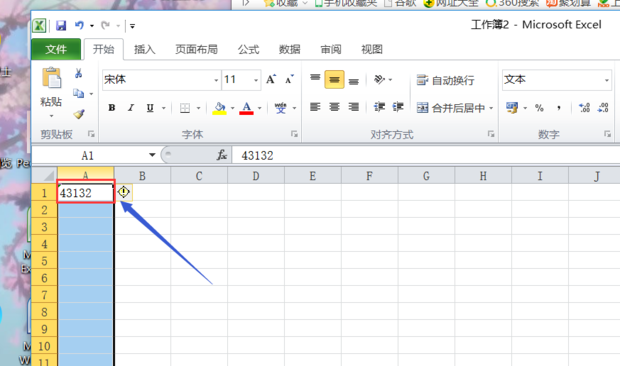The image size is (620, 366).
Task: Toggle middle align (highlighted)
Action: click(335, 80)
